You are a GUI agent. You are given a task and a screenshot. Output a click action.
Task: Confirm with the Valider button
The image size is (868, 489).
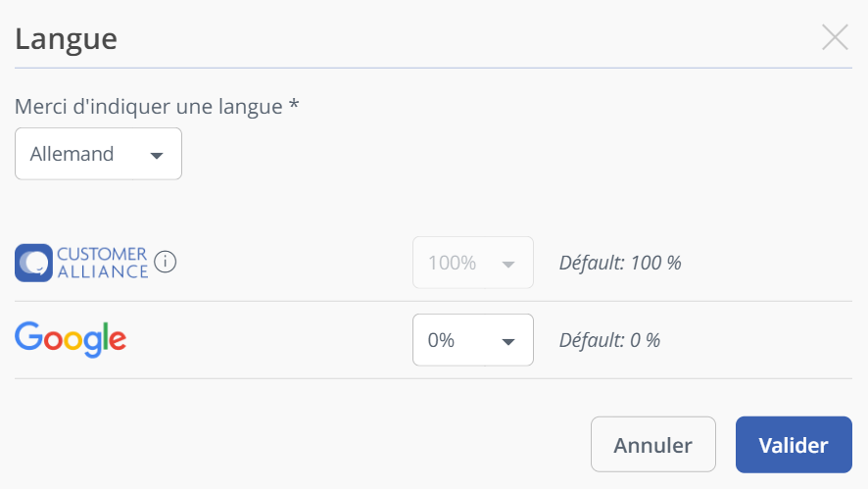[794, 445]
